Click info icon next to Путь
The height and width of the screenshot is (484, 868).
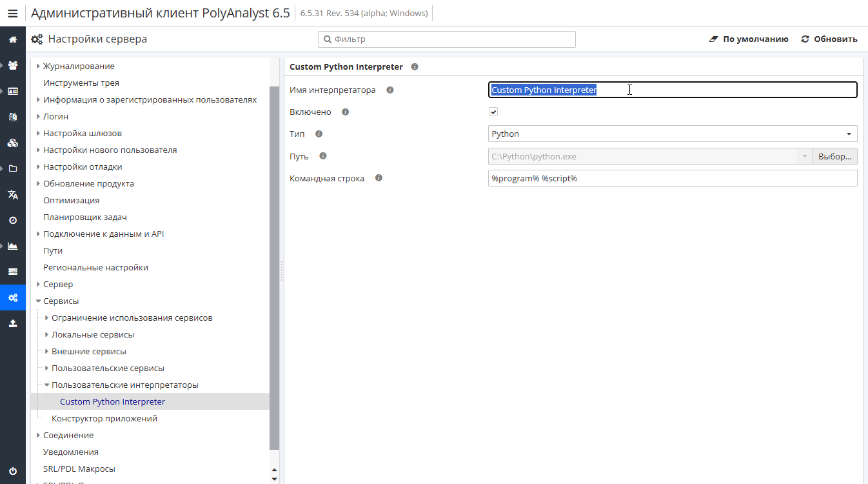(x=323, y=156)
